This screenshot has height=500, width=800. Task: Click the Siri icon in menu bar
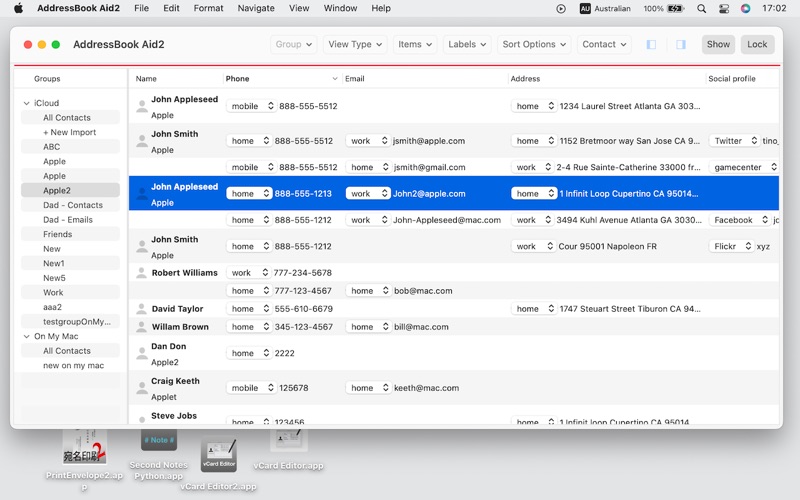745,8
